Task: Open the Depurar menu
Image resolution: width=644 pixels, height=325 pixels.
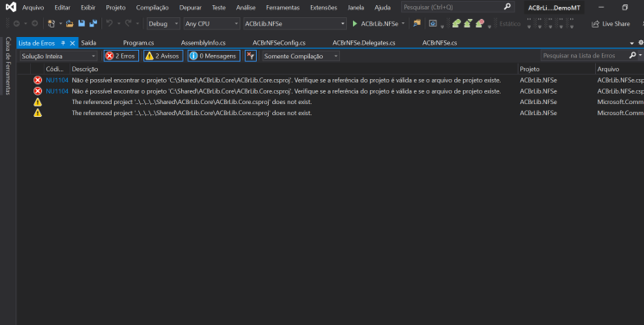Action: point(190,8)
